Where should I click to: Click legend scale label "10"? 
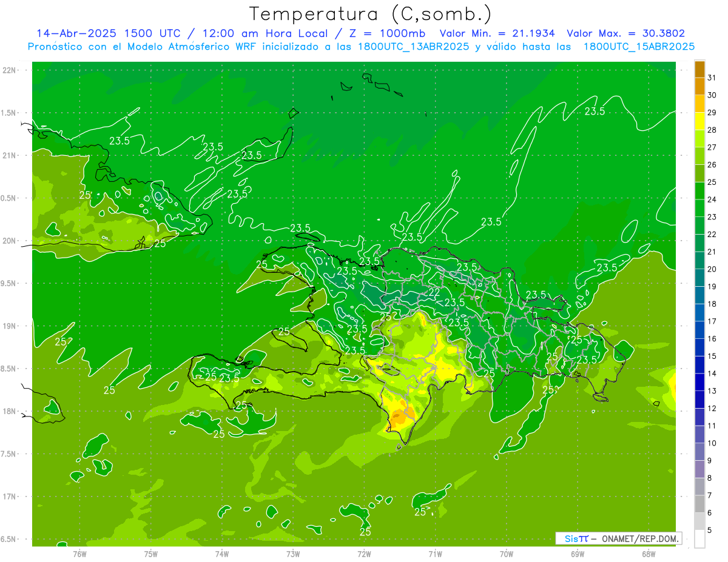712,443
